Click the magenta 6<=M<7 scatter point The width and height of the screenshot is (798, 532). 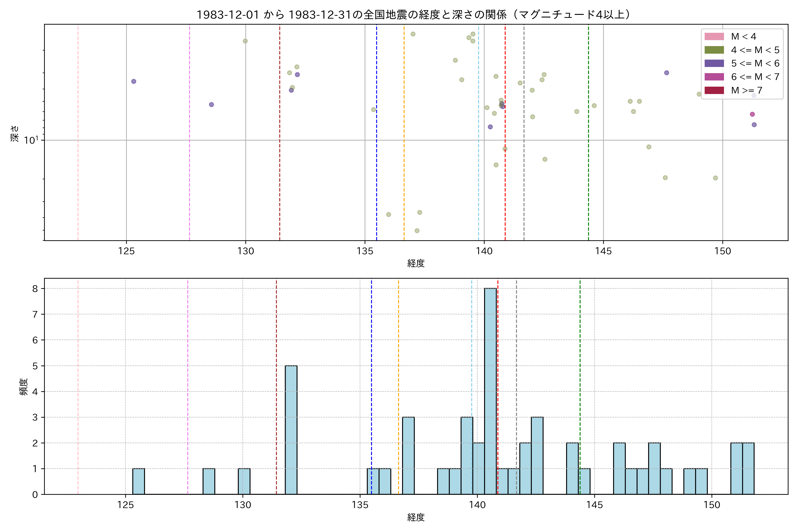point(752,114)
